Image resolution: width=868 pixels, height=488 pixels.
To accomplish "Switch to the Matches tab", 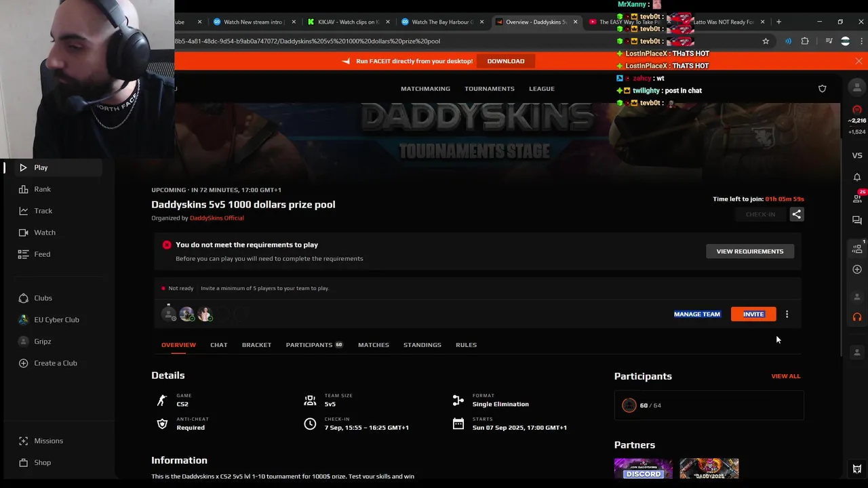I will pyautogui.click(x=374, y=345).
